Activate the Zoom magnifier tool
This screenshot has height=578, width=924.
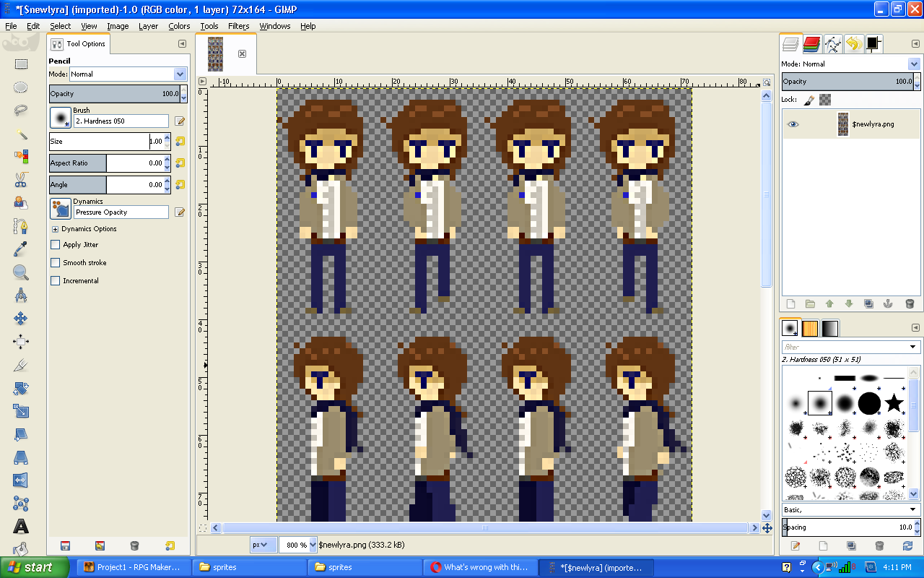pos(21,272)
